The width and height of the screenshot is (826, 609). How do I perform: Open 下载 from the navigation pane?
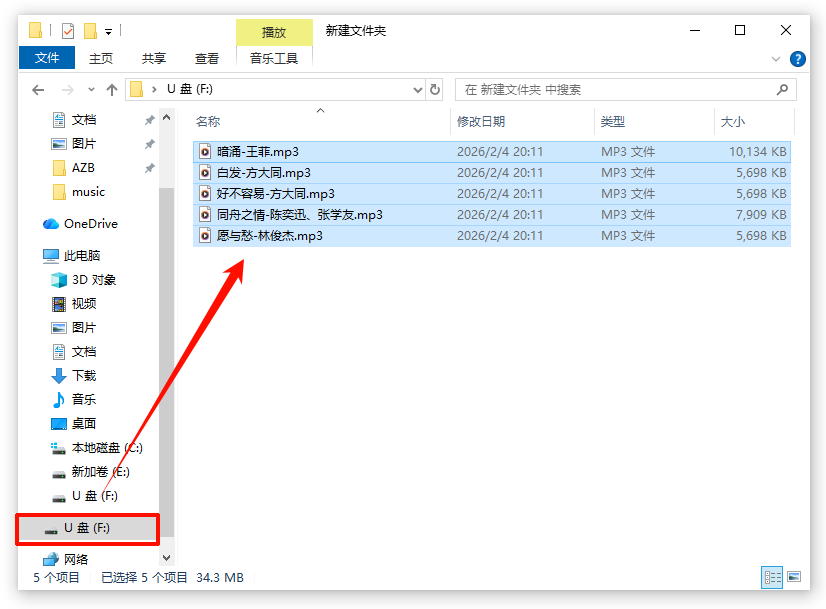(x=83, y=375)
